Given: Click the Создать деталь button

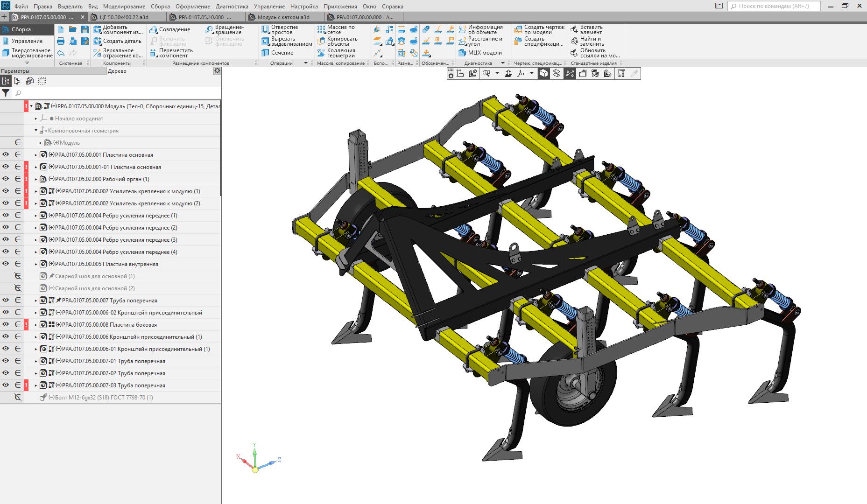Looking at the screenshot, I should (x=118, y=41).
